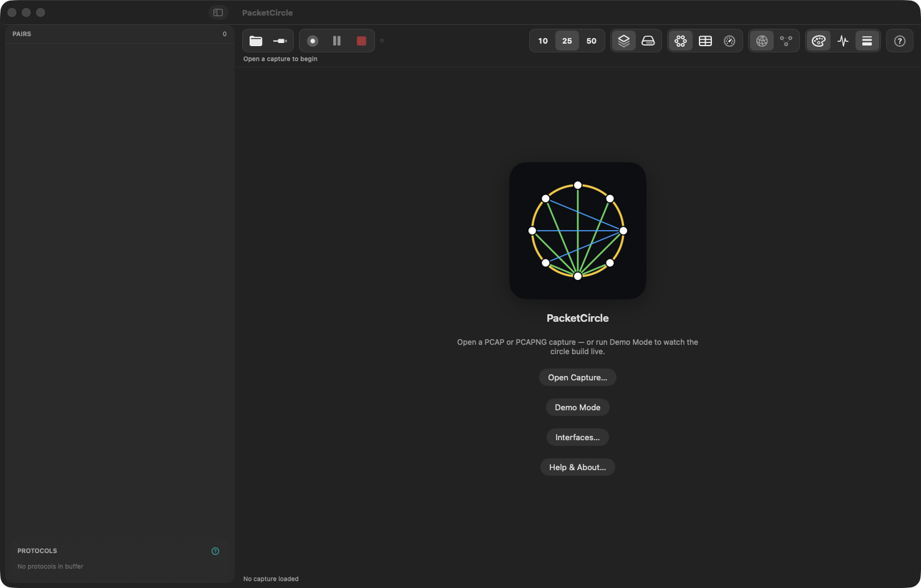Select the 50 segment option
Viewport: 921px width, 588px height.
(x=592, y=41)
